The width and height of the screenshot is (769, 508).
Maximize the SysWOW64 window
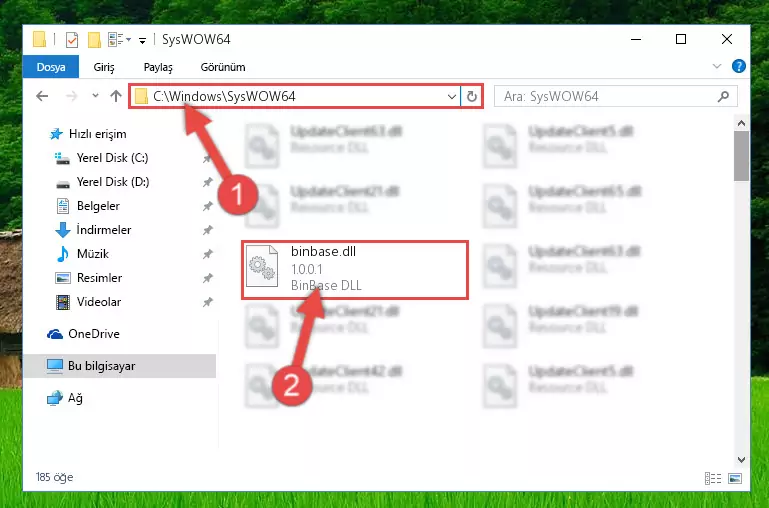coord(681,39)
